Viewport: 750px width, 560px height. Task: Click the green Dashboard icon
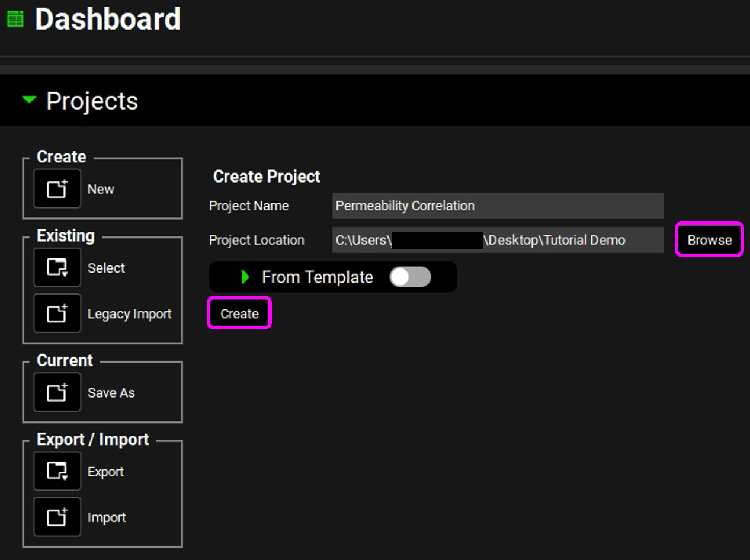tap(15, 19)
